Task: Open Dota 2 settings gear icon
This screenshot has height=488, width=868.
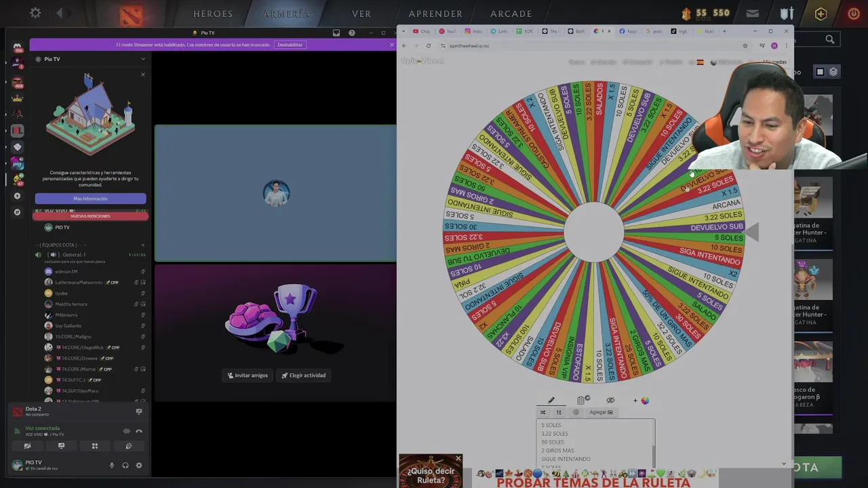Action: pyautogui.click(x=35, y=13)
